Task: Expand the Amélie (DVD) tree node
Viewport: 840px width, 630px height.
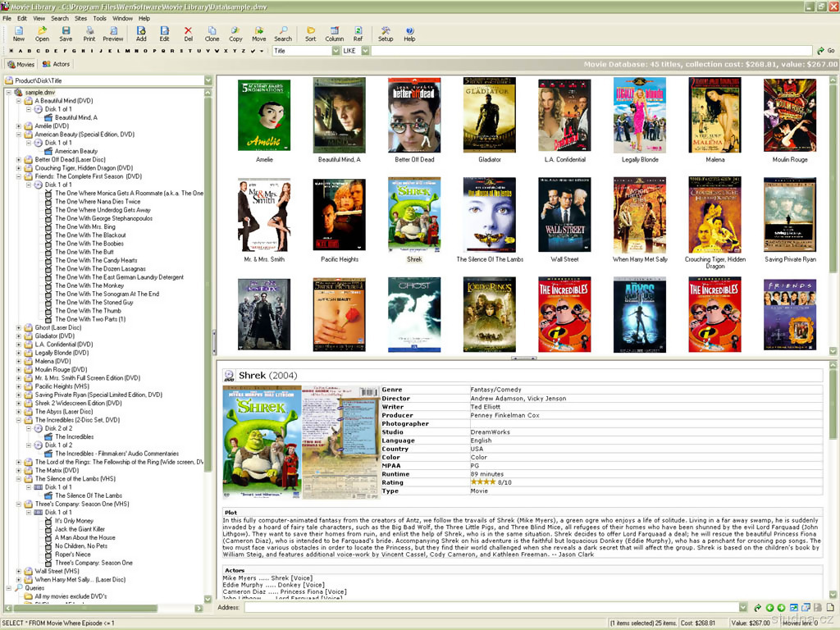Action: tap(19, 126)
